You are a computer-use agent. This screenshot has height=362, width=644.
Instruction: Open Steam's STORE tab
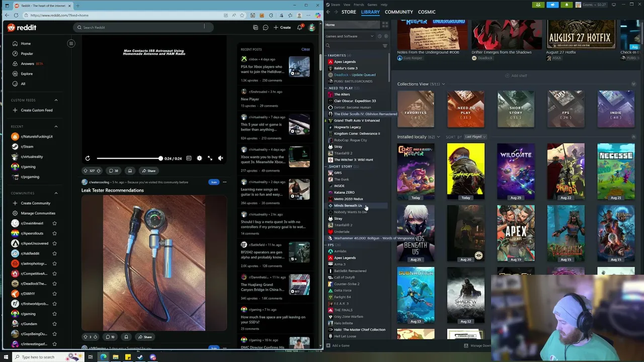[349, 12]
